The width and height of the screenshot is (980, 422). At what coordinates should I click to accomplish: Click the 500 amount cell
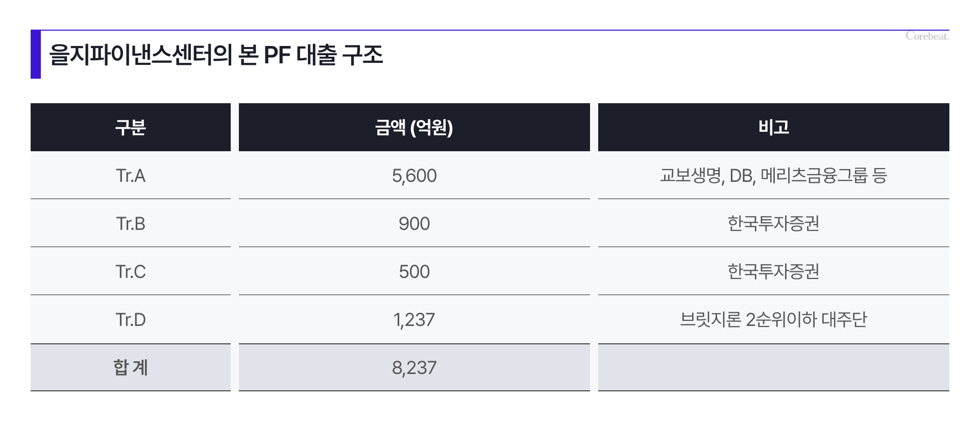coord(414,272)
